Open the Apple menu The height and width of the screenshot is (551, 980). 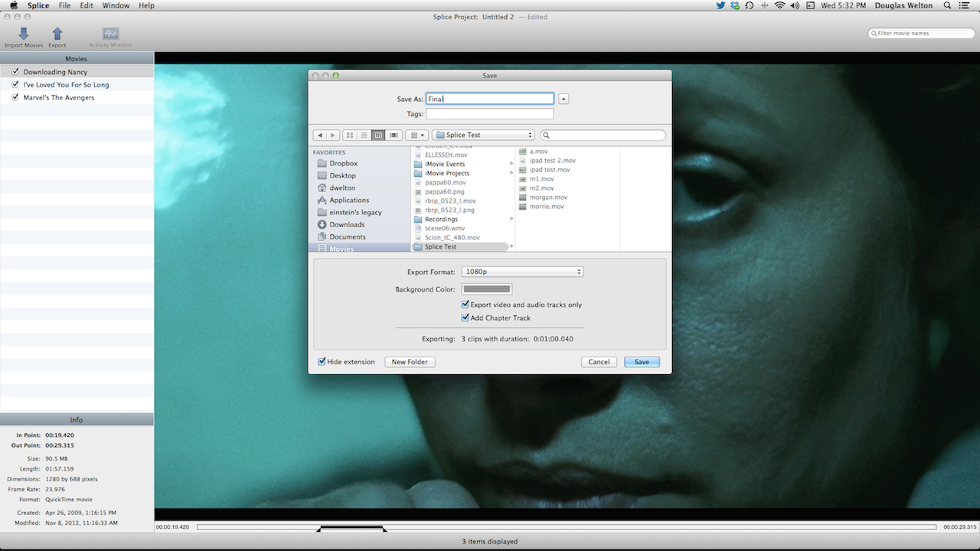14,5
